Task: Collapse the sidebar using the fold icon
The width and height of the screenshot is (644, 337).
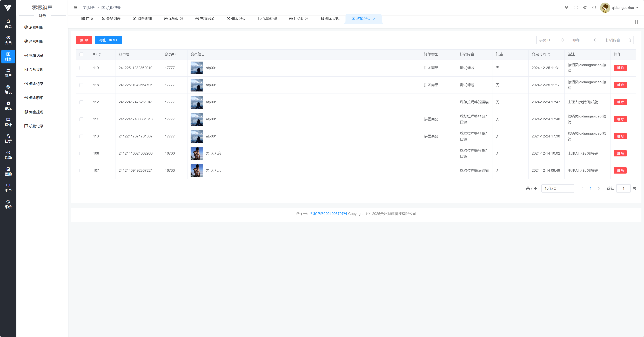Action: tap(75, 8)
